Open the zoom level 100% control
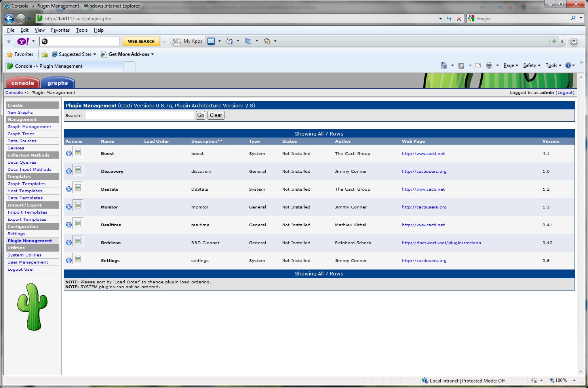The height and width of the screenshot is (388, 588). pos(562,380)
